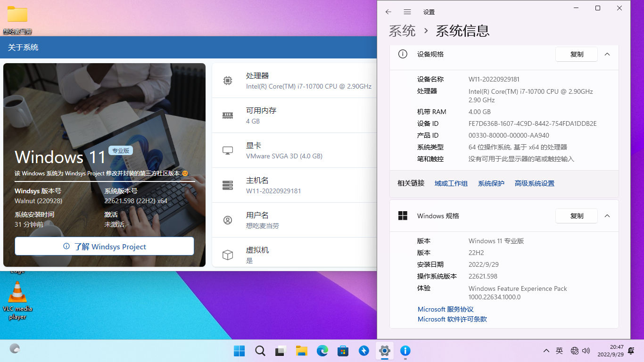Go back in the Settings window
The height and width of the screenshot is (362, 644).
click(x=388, y=12)
